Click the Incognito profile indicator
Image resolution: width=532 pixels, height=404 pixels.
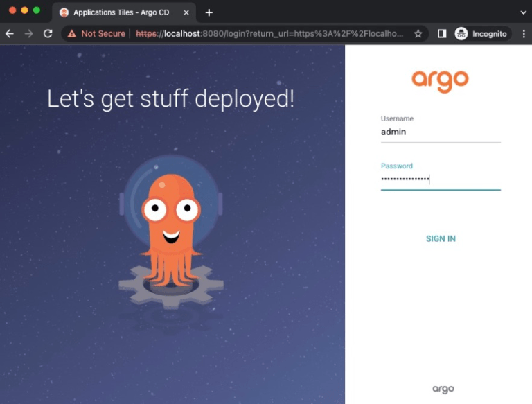(482, 33)
